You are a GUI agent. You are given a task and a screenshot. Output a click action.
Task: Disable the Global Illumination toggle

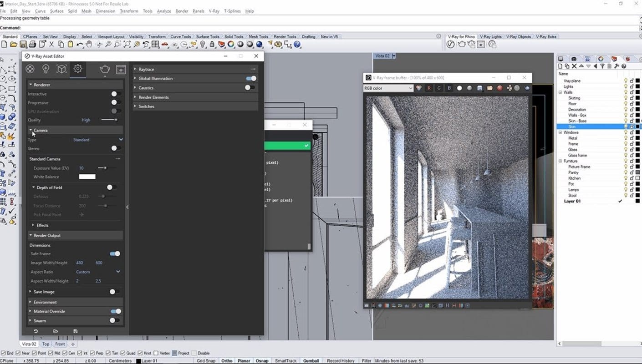[x=250, y=78]
